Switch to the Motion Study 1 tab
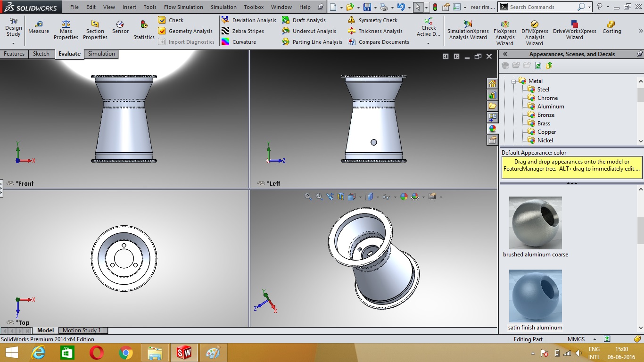The image size is (644, 362). click(82, 330)
